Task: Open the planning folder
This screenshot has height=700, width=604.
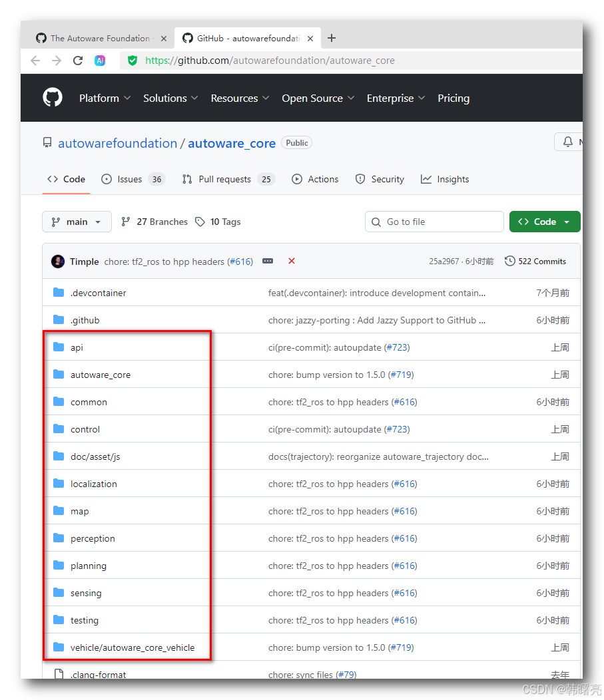Action: point(89,566)
